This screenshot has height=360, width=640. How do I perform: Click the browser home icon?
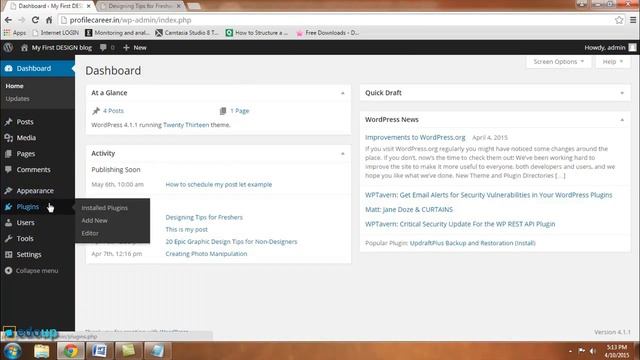pos(49,20)
